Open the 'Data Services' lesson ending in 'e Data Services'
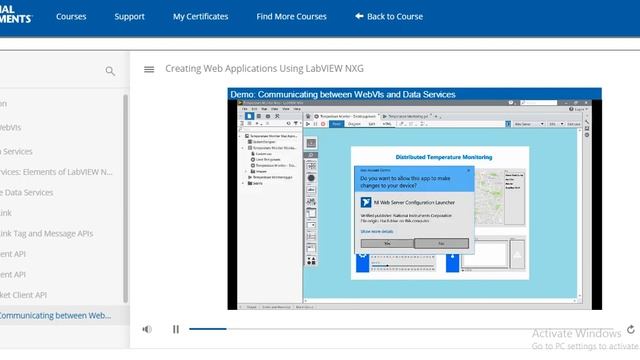This screenshot has width=640, height=360. pyautogui.click(x=27, y=192)
